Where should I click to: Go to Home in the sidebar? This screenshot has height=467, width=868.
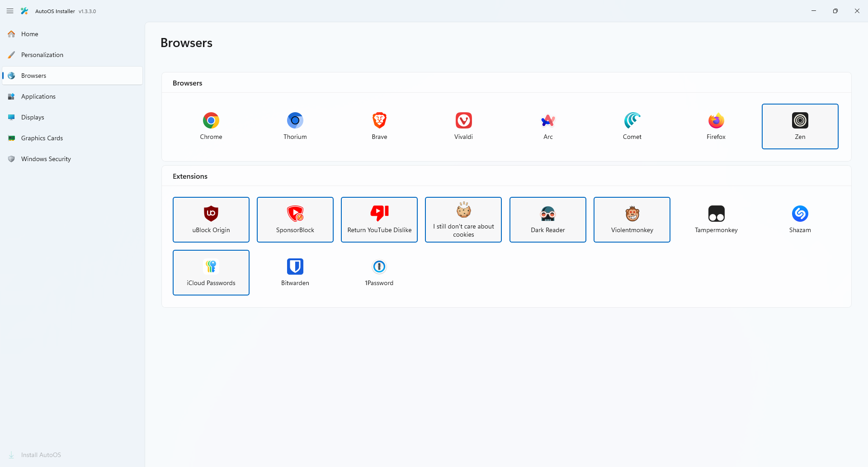pos(72,34)
